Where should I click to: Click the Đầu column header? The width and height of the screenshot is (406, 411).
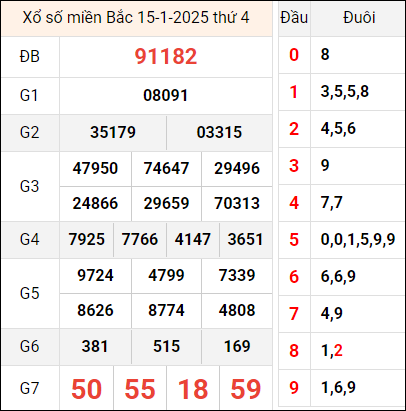pos(294,17)
